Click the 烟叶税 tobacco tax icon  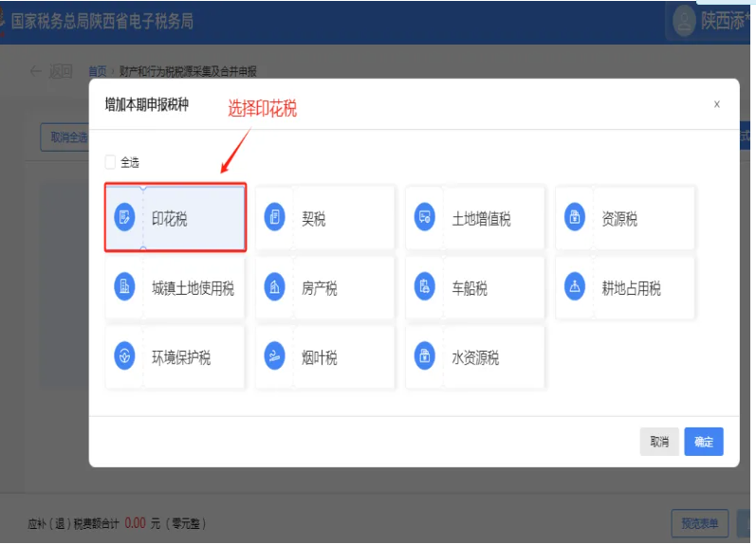(274, 357)
